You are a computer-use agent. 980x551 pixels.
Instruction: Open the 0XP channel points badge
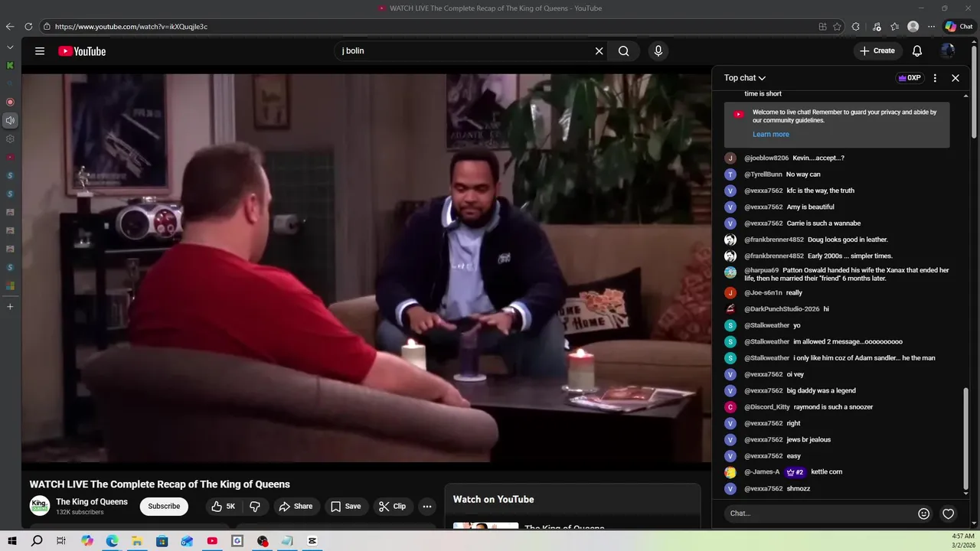[x=910, y=78]
